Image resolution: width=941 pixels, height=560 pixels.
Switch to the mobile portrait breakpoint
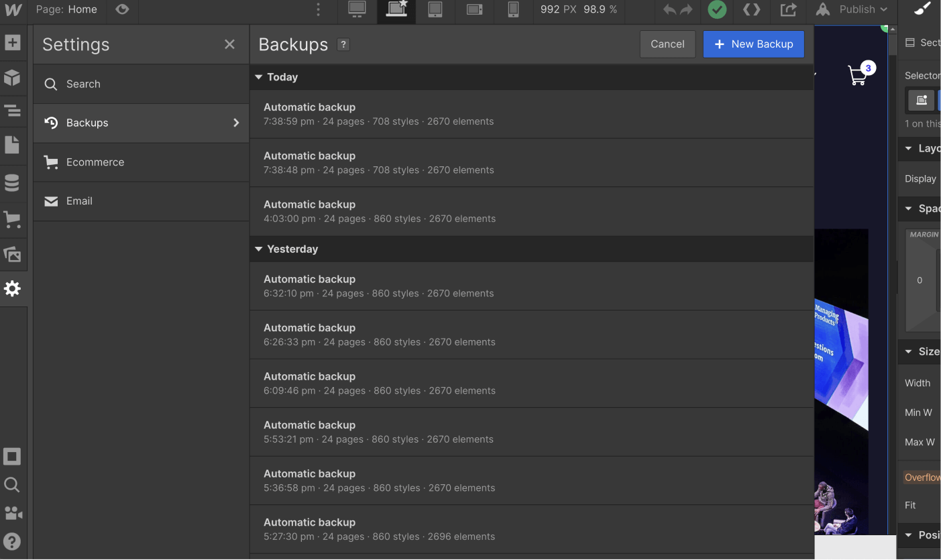[513, 10]
